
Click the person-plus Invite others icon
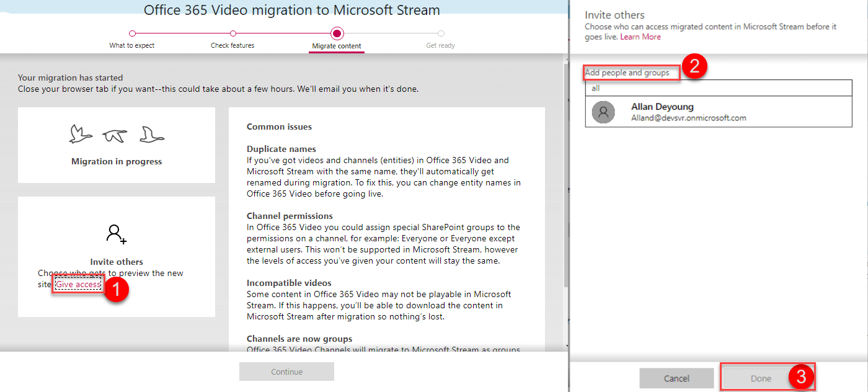point(117,234)
